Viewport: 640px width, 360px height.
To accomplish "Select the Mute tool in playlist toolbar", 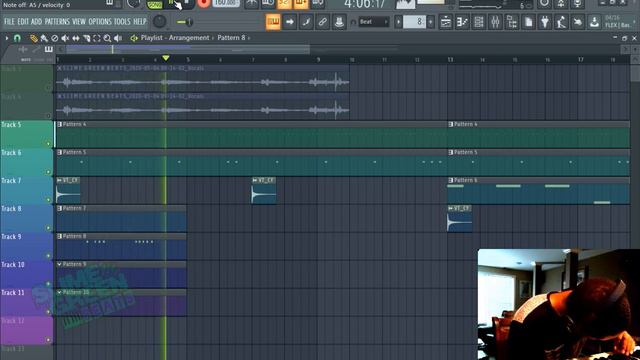I will [65, 38].
